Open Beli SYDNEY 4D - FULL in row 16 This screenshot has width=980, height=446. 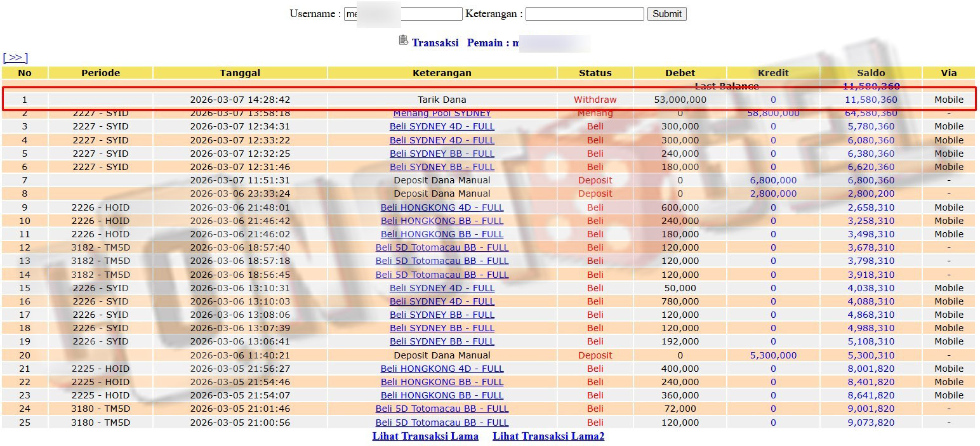(x=442, y=301)
